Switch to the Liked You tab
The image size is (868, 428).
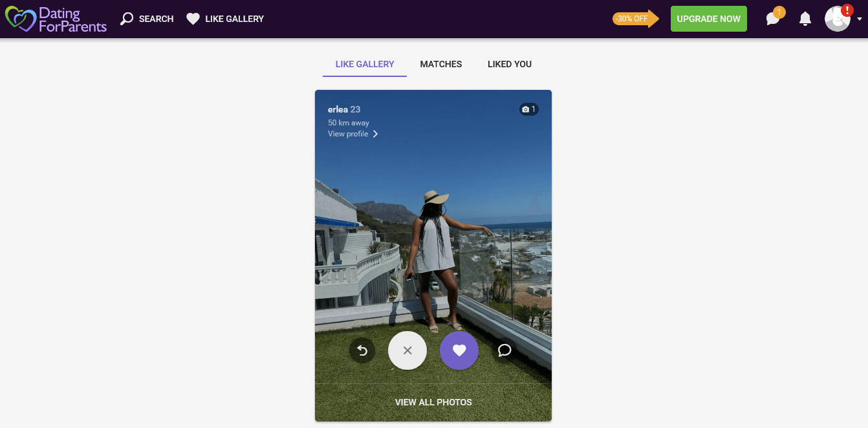click(510, 64)
